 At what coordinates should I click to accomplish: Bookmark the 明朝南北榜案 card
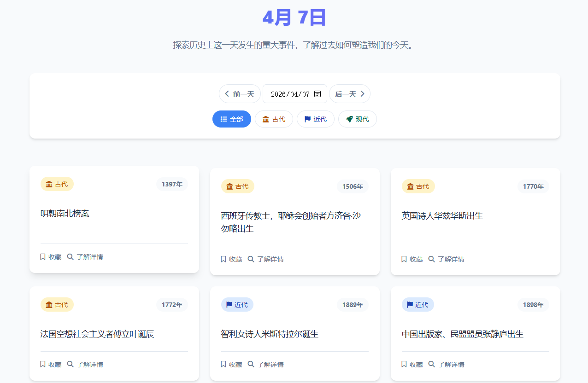51,257
